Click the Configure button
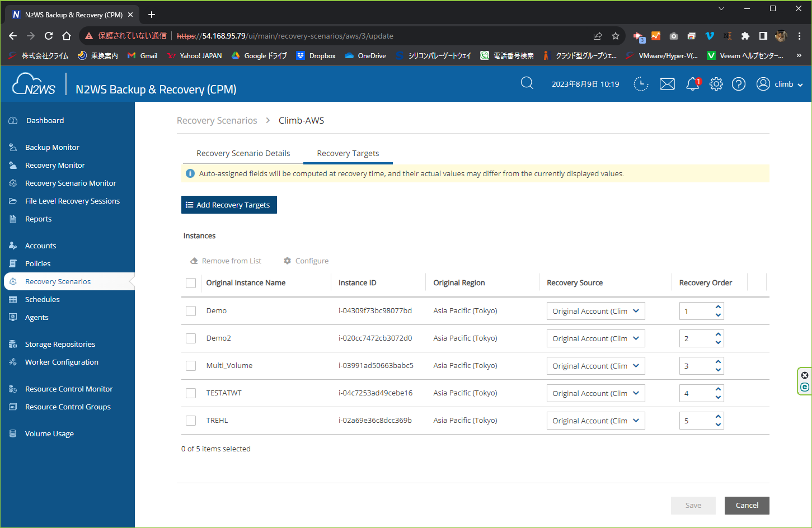The height and width of the screenshot is (528, 812). coord(306,261)
